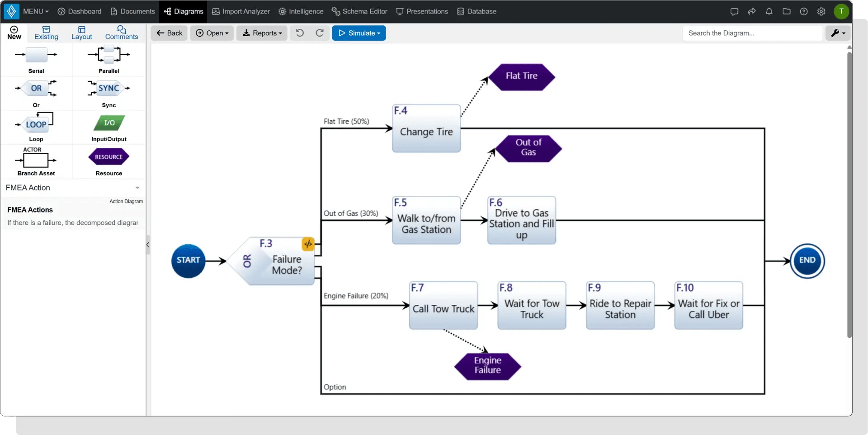The image size is (868, 436).
Task: Click the Flat Tire (50%) branch label
Action: (x=346, y=121)
